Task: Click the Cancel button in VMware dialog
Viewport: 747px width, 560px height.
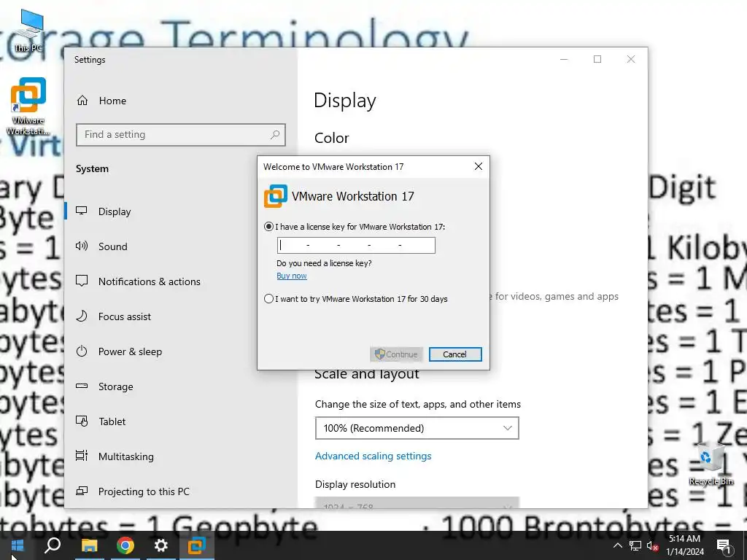Action: click(x=455, y=354)
